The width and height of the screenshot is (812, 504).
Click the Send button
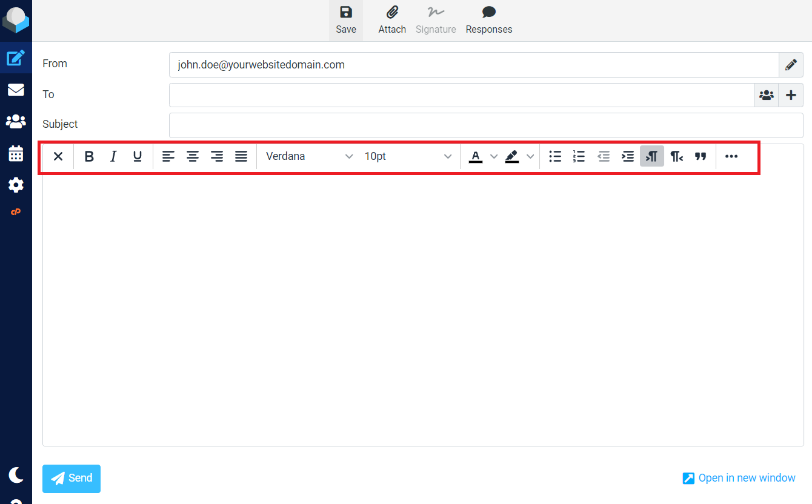pos(72,479)
